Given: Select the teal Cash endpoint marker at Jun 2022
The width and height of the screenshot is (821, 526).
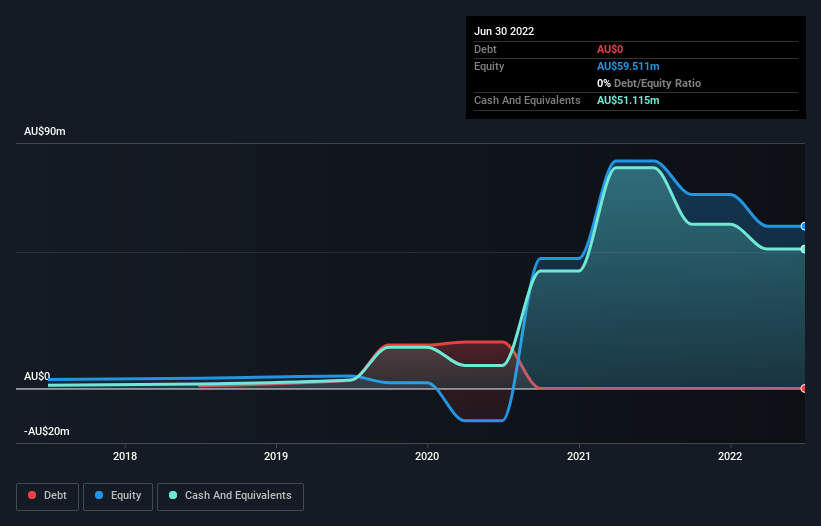Looking at the screenshot, I should [x=804, y=249].
